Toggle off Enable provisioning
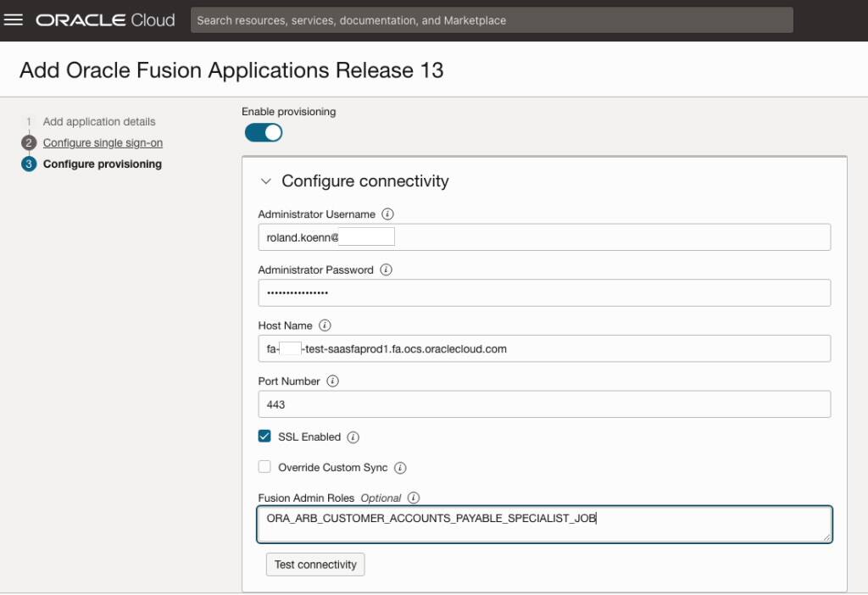This screenshot has height=595, width=868. pos(263,132)
